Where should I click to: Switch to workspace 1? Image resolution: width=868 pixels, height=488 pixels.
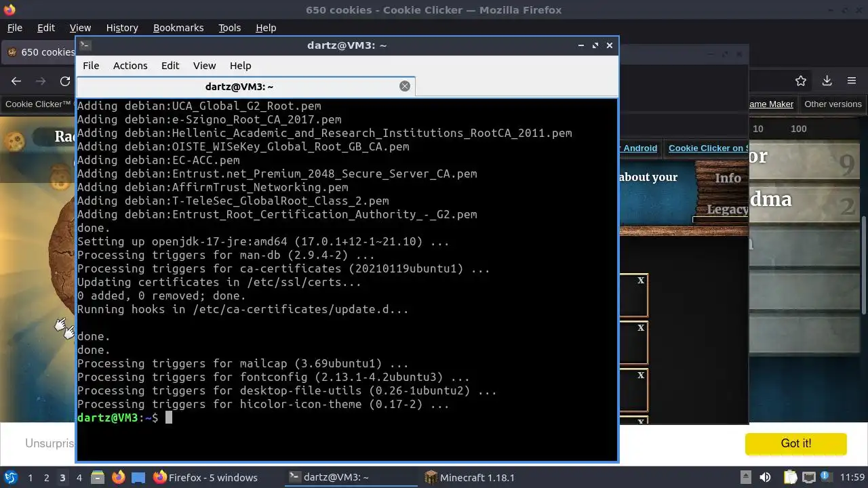click(30, 478)
